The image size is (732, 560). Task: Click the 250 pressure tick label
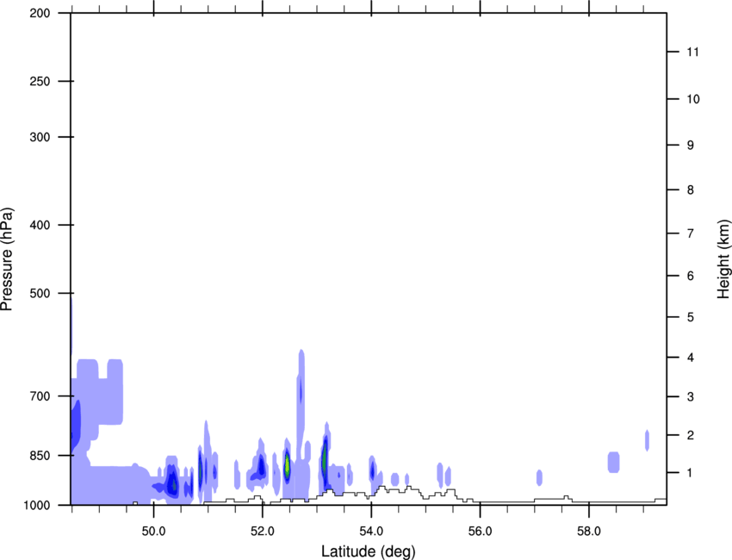click(40, 81)
